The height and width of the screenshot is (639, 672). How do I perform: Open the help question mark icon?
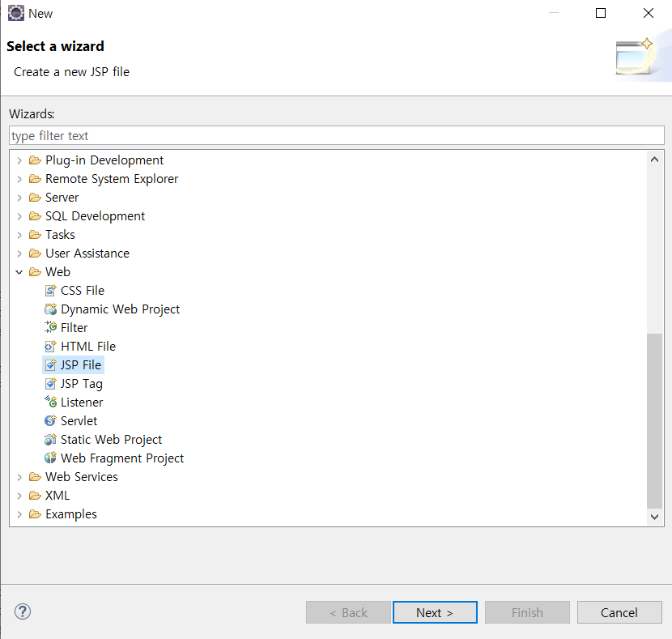click(x=23, y=611)
